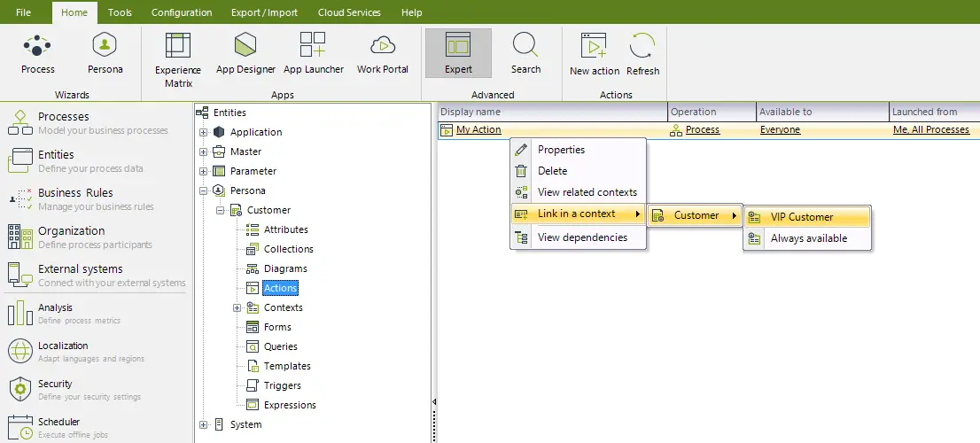The width and height of the screenshot is (980, 443).
Task: Select Attributes in the tree
Action: pyautogui.click(x=285, y=230)
